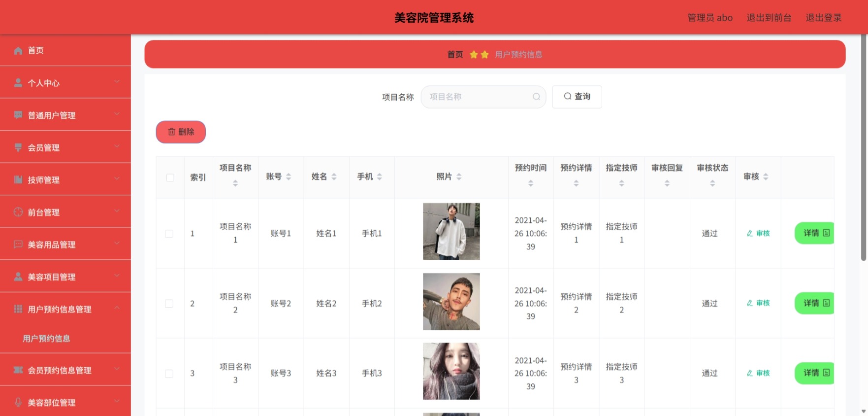This screenshot has width=868, height=416.
Task: Expand the 美容用品管理 menu chevron
Action: (x=117, y=243)
